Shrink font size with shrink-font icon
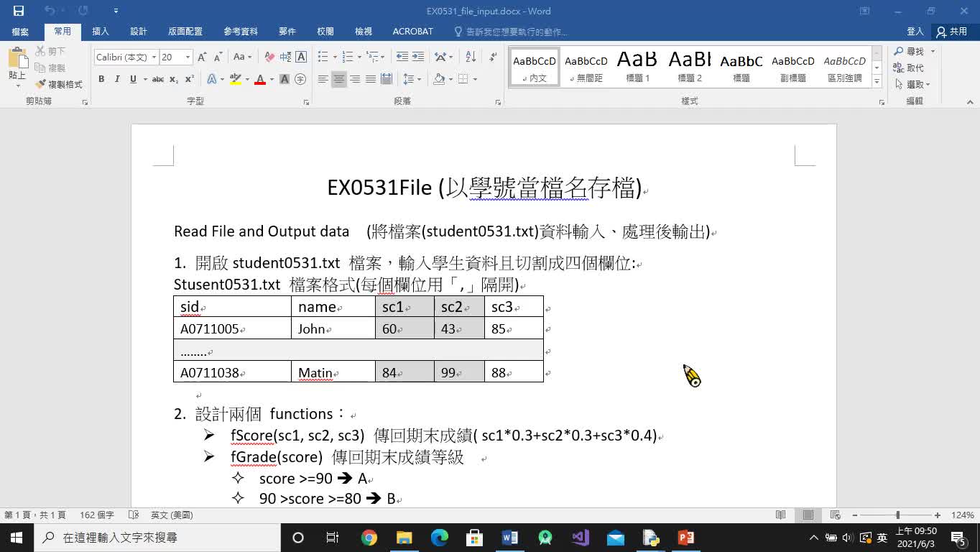Screen dimensions: 980x552 pos(218,57)
